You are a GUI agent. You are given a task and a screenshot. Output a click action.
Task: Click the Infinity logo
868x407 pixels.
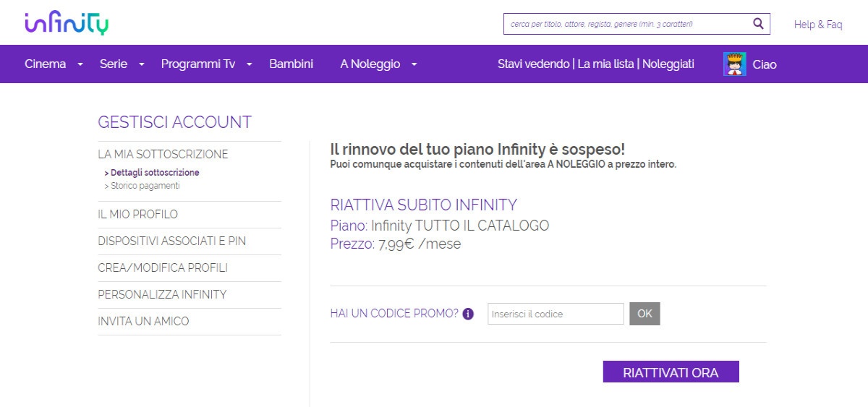[67, 23]
